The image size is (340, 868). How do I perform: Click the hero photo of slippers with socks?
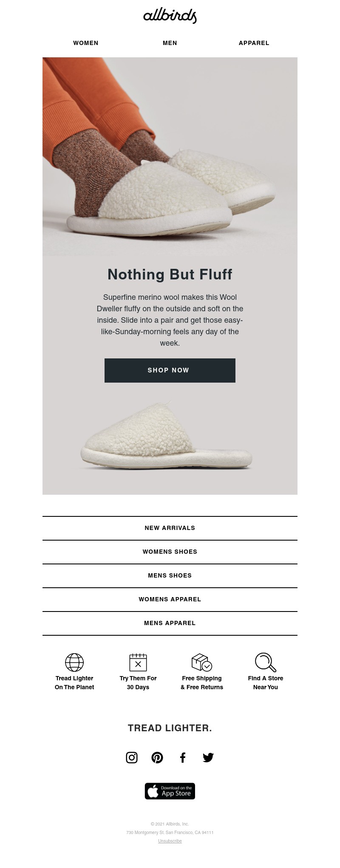click(x=170, y=156)
